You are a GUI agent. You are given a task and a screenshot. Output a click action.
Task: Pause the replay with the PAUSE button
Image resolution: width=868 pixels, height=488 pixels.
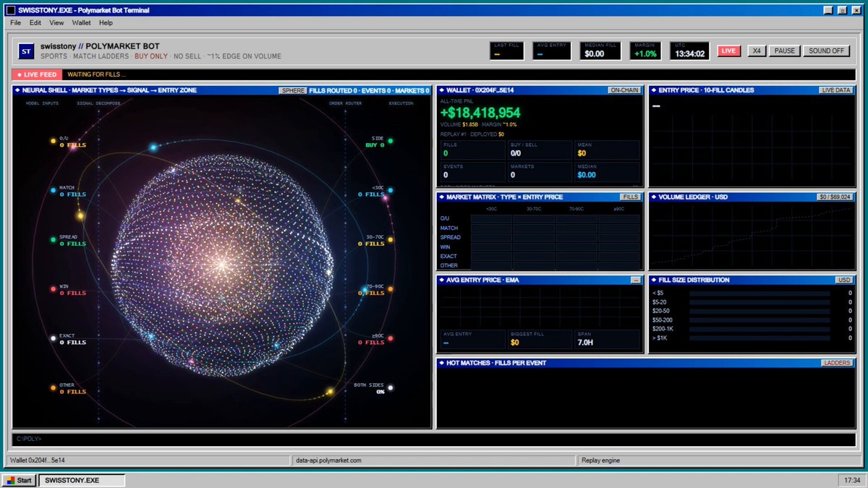(x=784, y=51)
